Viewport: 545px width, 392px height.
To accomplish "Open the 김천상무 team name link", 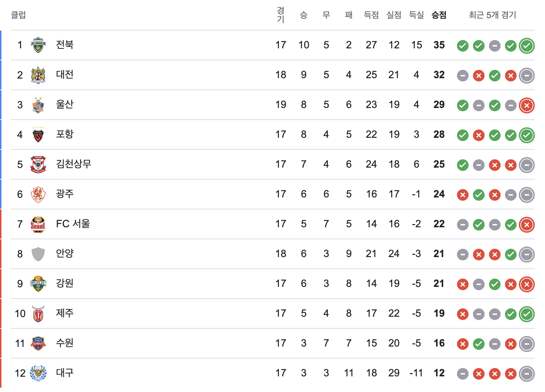I will (73, 164).
